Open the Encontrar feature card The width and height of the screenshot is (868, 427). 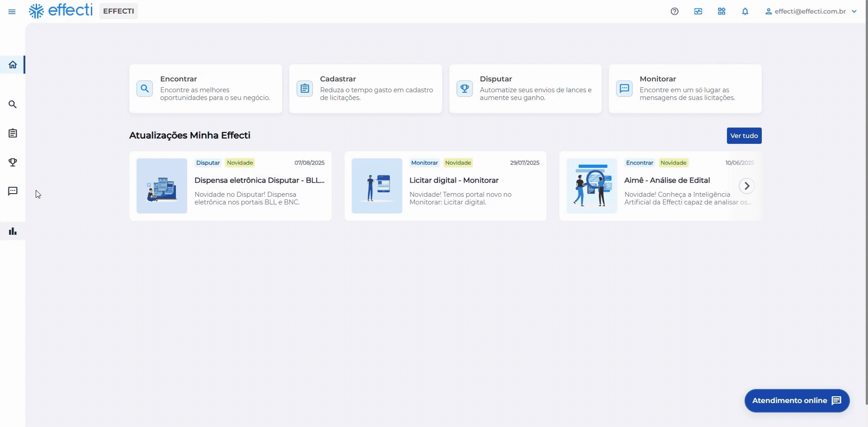(205, 89)
